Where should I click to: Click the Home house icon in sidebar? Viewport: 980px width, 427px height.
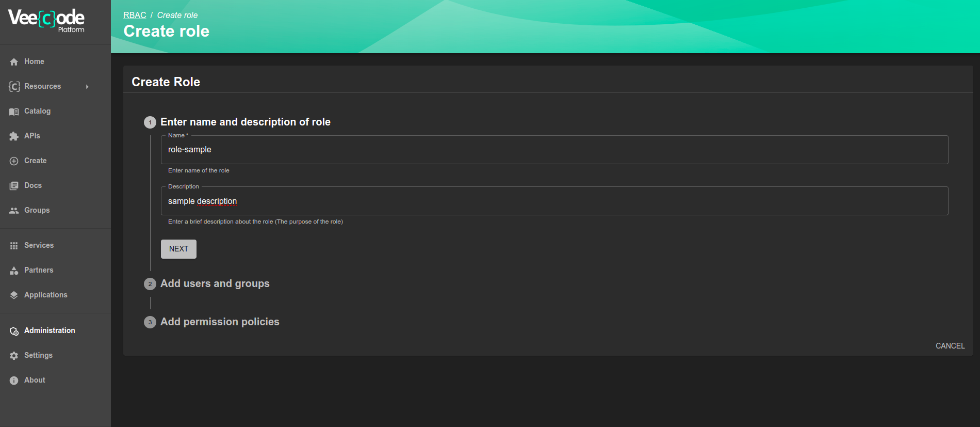[14, 62]
